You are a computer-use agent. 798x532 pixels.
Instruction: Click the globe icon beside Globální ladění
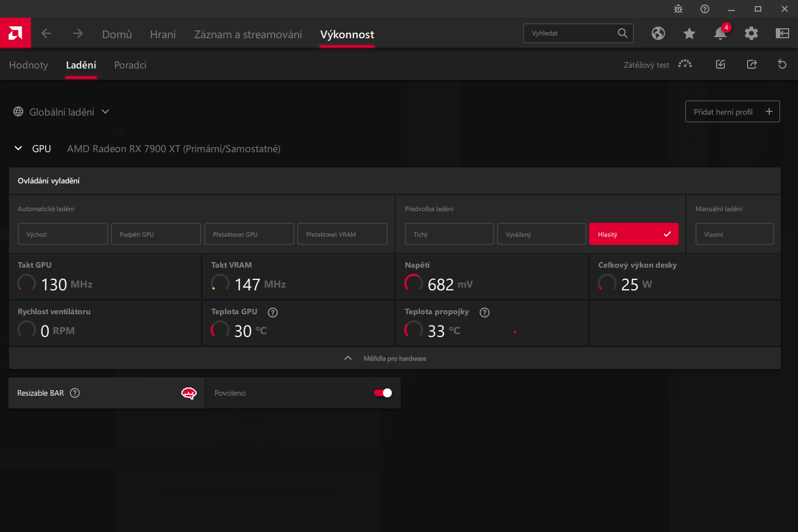pyautogui.click(x=18, y=111)
